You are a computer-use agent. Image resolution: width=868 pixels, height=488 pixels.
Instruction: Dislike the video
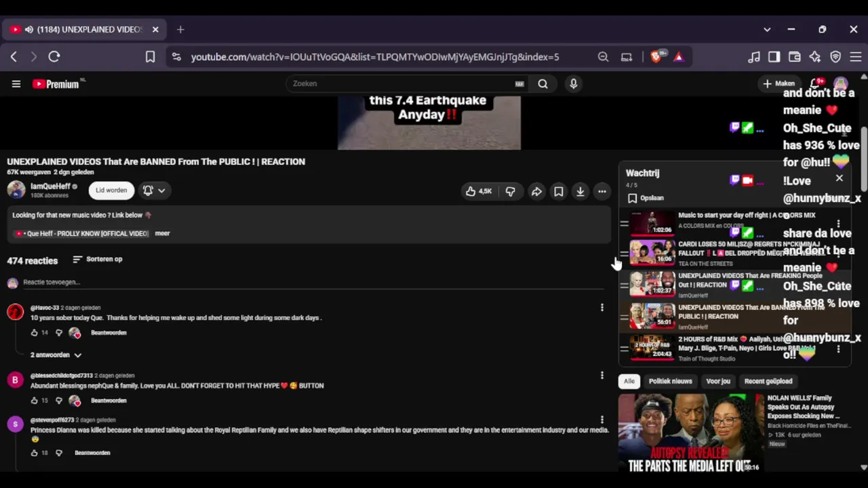510,192
